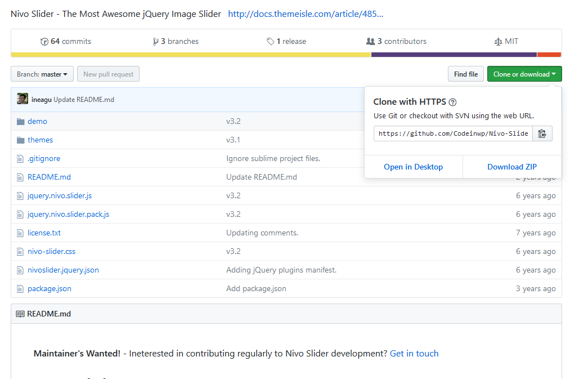Image resolution: width=588 pixels, height=379 pixels.
Task: Click the ineagu author name
Action: pos(41,100)
